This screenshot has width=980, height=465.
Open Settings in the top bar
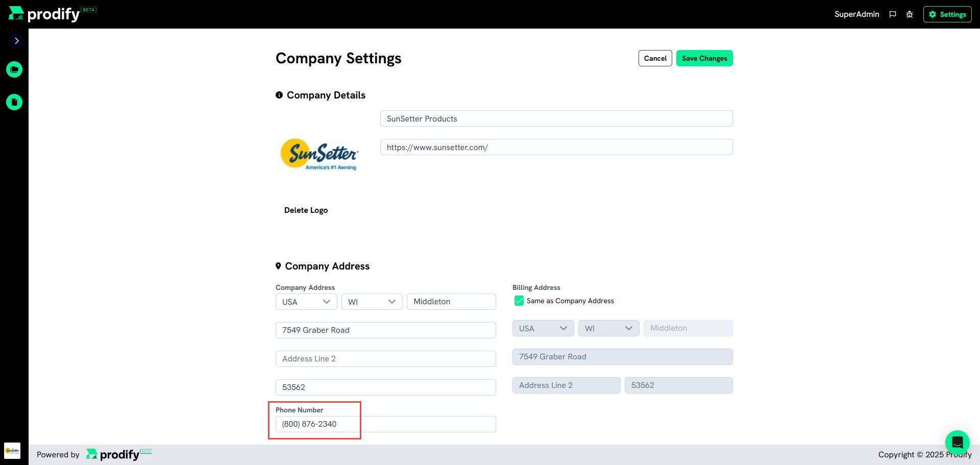[x=947, y=14]
